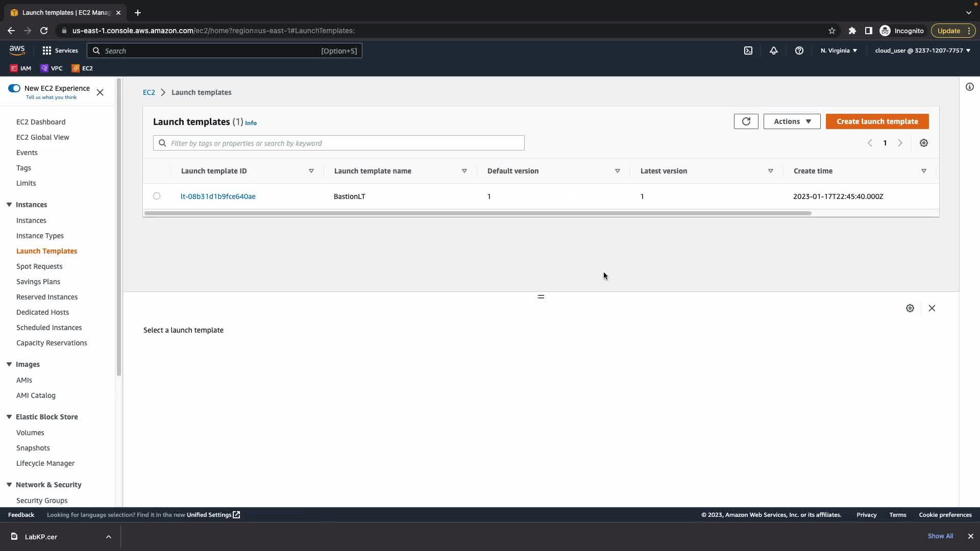Click the horizontal table scrollbar
This screenshot has height=551, width=980.
[477, 213]
